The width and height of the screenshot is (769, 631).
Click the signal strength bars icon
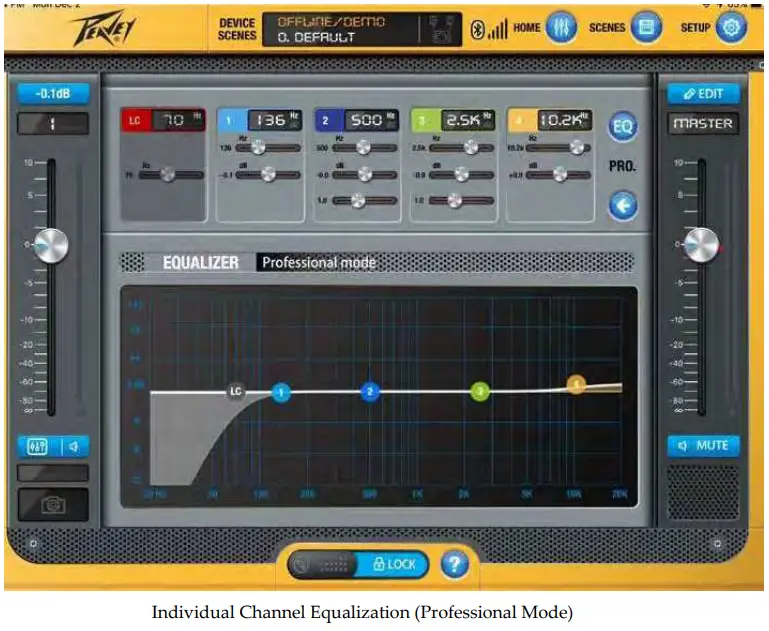(x=497, y=29)
